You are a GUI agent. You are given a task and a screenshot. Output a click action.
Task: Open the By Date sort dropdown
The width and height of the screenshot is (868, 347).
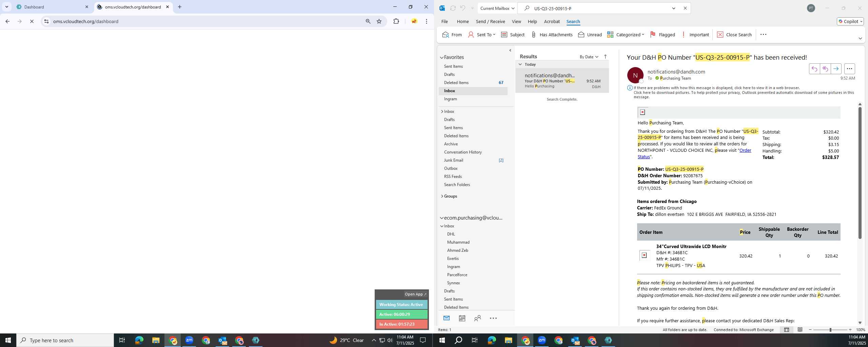click(589, 57)
